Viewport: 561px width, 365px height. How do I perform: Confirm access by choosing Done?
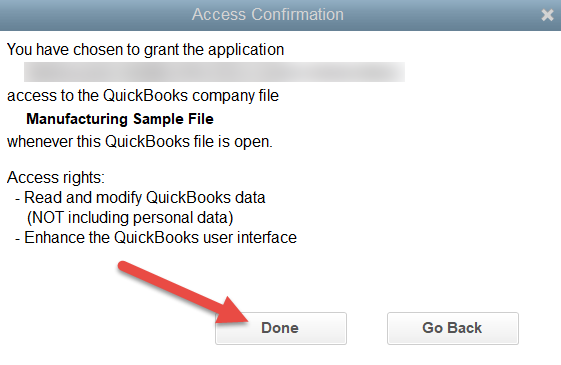tap(281, 328)
